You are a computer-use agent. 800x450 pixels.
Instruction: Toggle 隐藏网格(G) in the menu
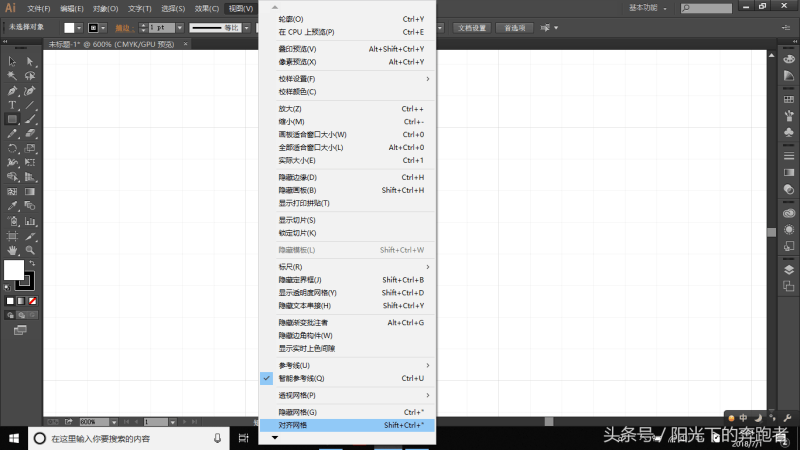point(347,412)
